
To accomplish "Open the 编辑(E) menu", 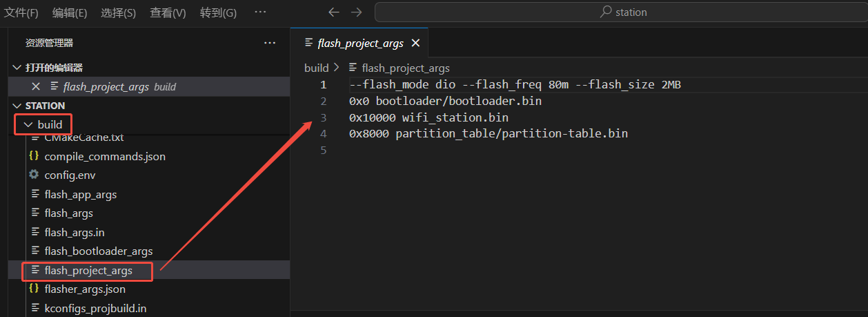I will coord(70,12).
